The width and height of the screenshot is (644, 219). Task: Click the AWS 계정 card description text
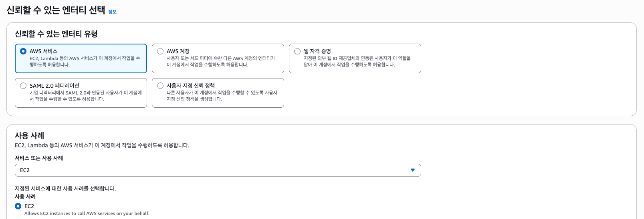(x=221, y=61)
